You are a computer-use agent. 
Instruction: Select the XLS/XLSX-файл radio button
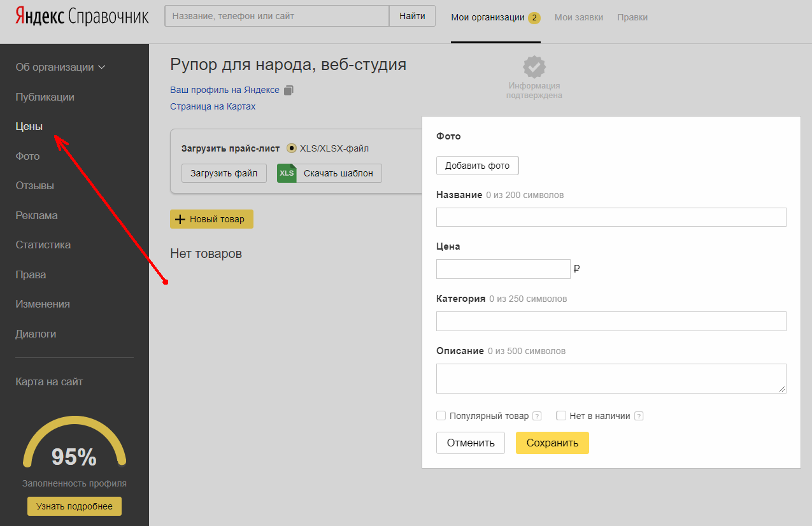(292, 148)
